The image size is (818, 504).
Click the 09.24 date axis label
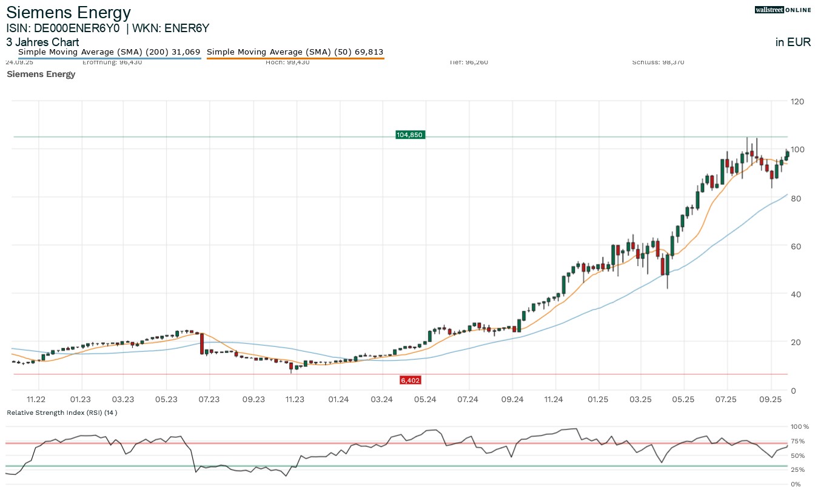point(512,399)
